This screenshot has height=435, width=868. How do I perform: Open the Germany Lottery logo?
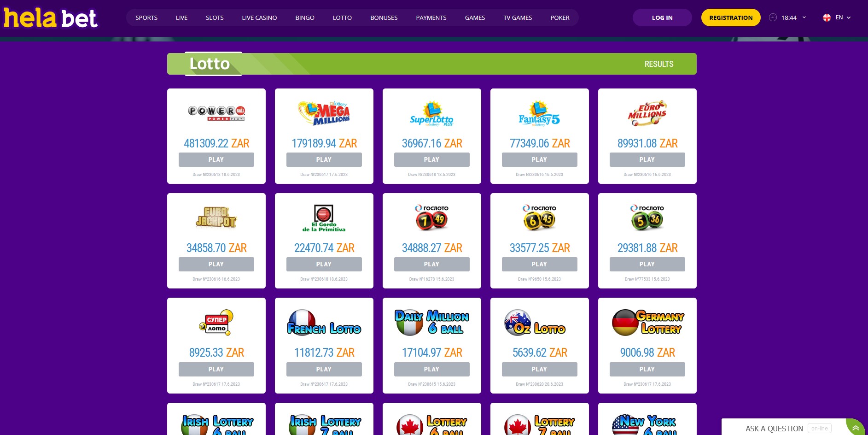pyautogui.click(x=648, y=322)
